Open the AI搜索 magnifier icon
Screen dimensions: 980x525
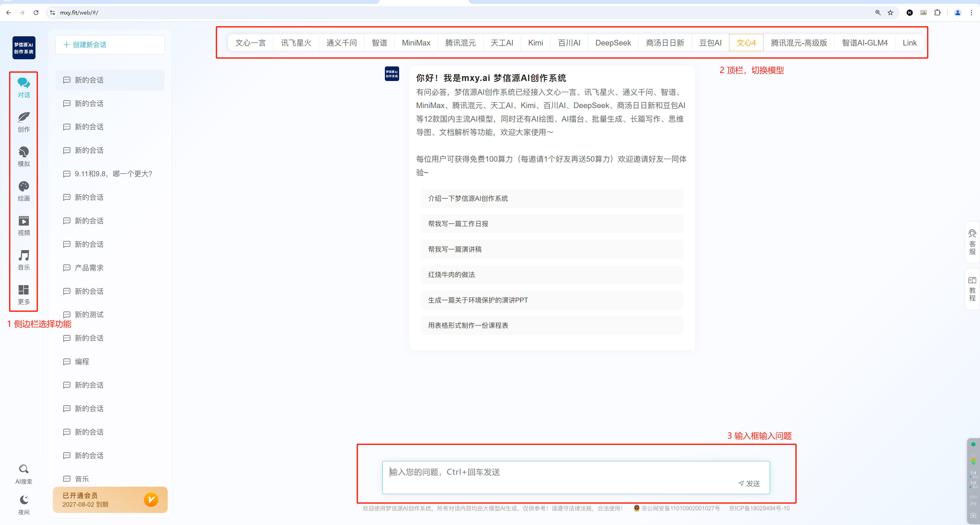pos(23,469)
